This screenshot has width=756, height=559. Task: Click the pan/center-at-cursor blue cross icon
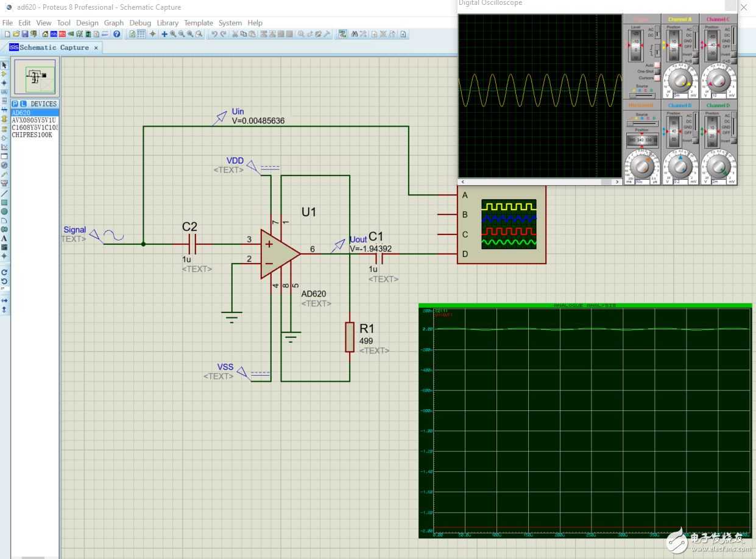[164, 34]
